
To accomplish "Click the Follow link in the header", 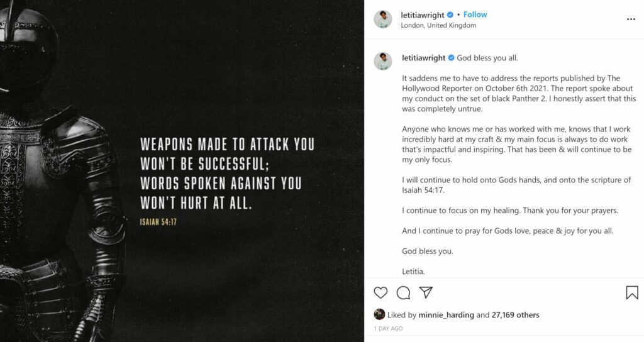I will [475, 14].
